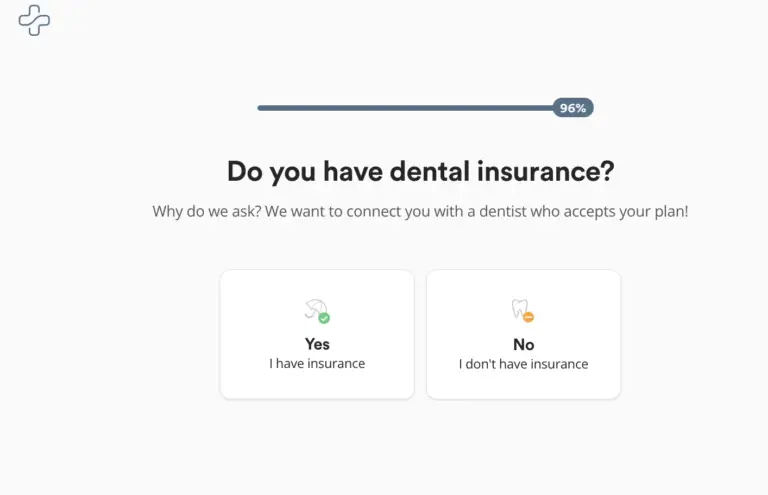Select the No insurance card
The width and height of the screenshot is (768, 495).
pos(524,334)
